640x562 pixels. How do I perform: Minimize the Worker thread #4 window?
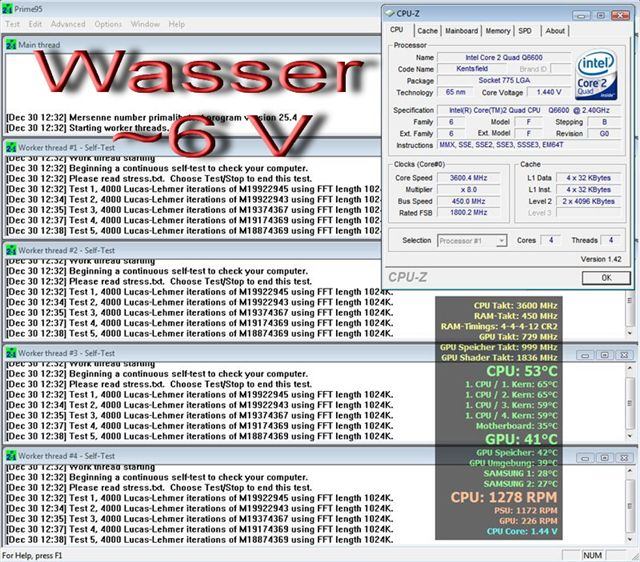pos(585,458)
